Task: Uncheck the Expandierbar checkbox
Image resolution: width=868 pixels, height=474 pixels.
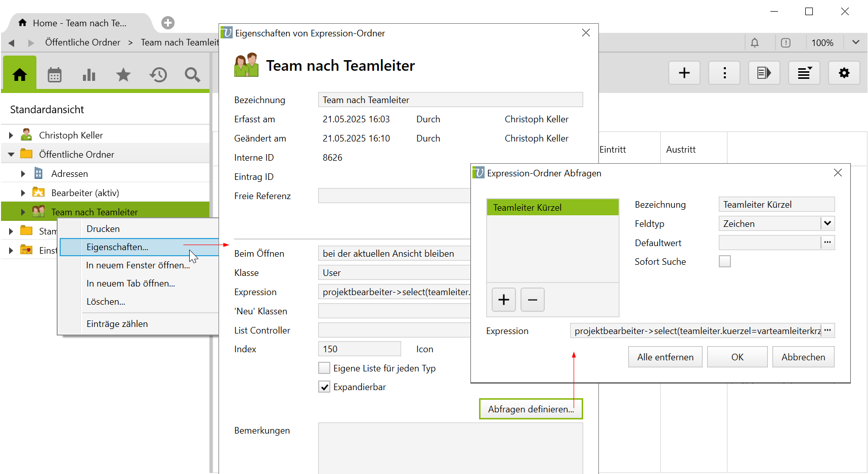Action: (x=324, y=387)
